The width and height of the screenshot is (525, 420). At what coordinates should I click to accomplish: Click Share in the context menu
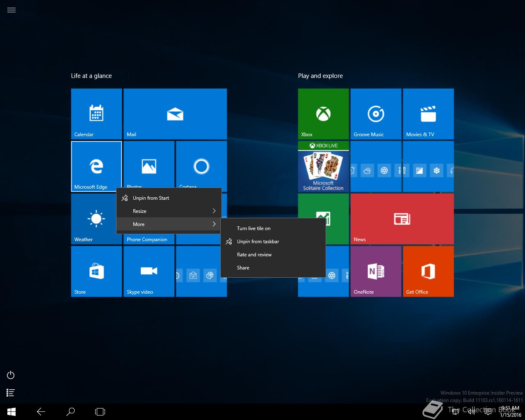pos(243,268)
